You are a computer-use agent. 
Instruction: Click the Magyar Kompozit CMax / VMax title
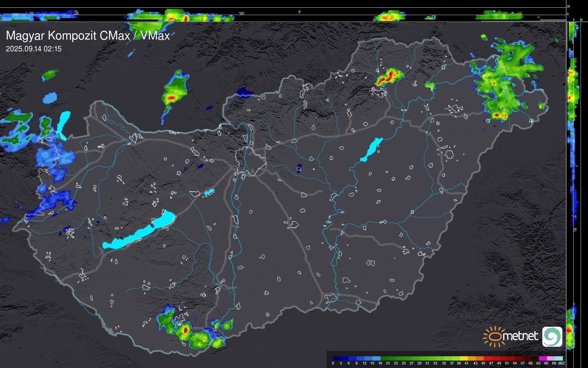pyautogui.click(x=88, y=36)
